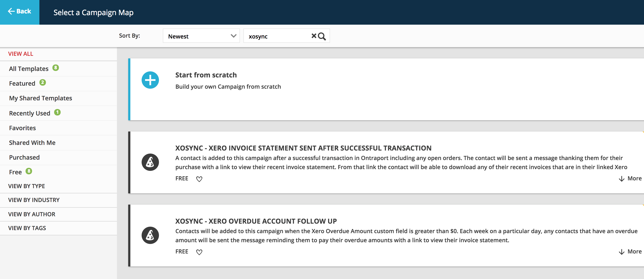Expand the VIEW BY TYPE section

coord(26,186)
